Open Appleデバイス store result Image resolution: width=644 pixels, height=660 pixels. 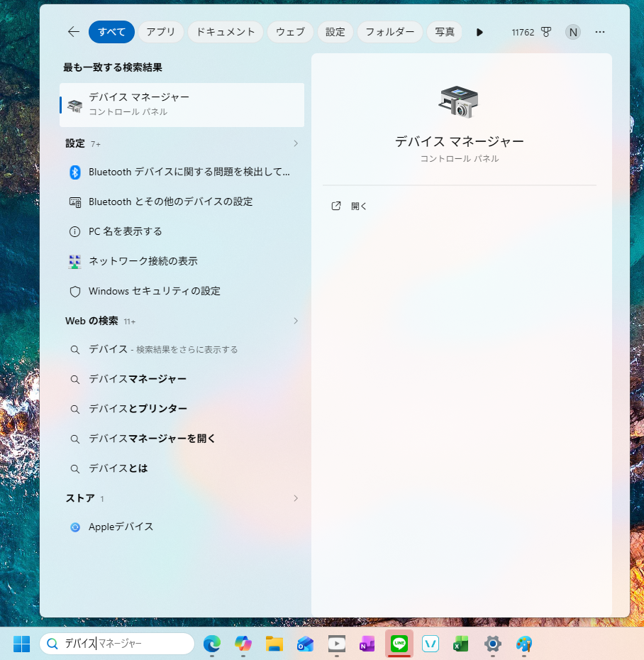(x=121, y=527)
